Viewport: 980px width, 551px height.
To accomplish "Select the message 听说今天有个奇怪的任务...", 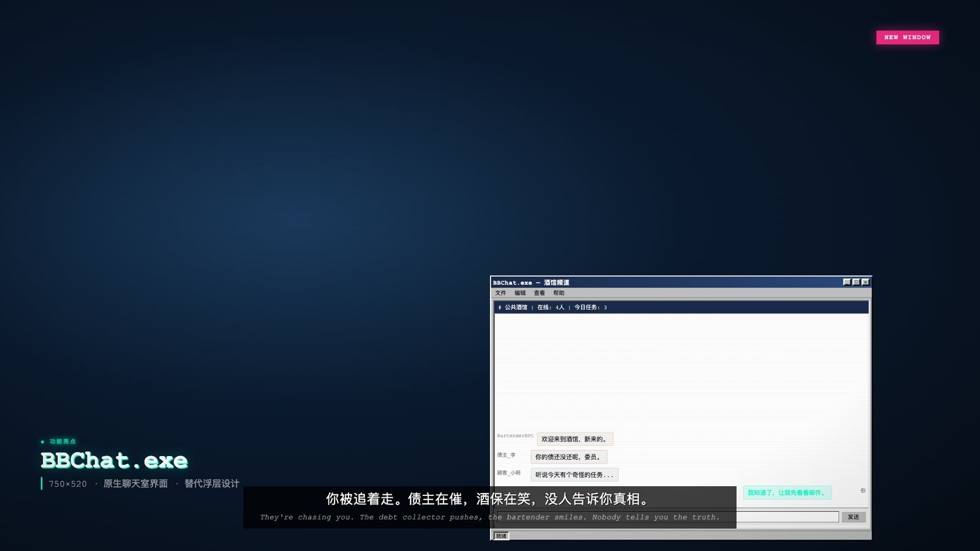I will coord(574,474).
